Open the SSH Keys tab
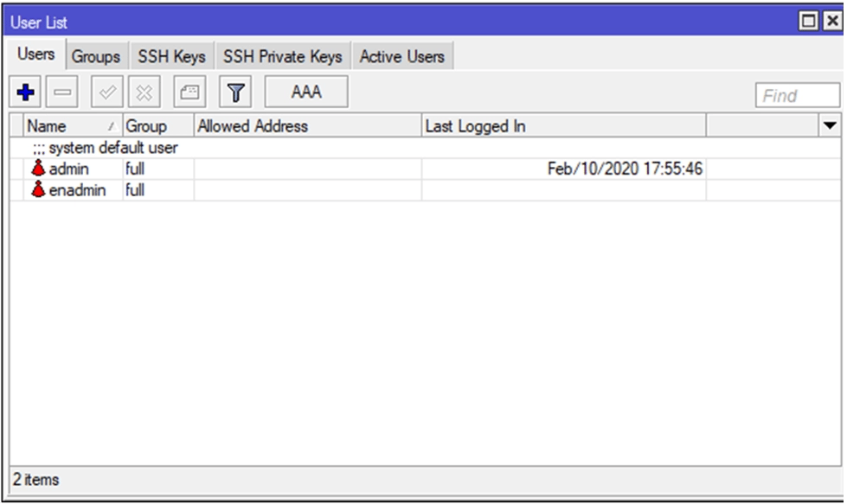Image resolution: width=847 pixels, height=504 pixels. [171, 56]
